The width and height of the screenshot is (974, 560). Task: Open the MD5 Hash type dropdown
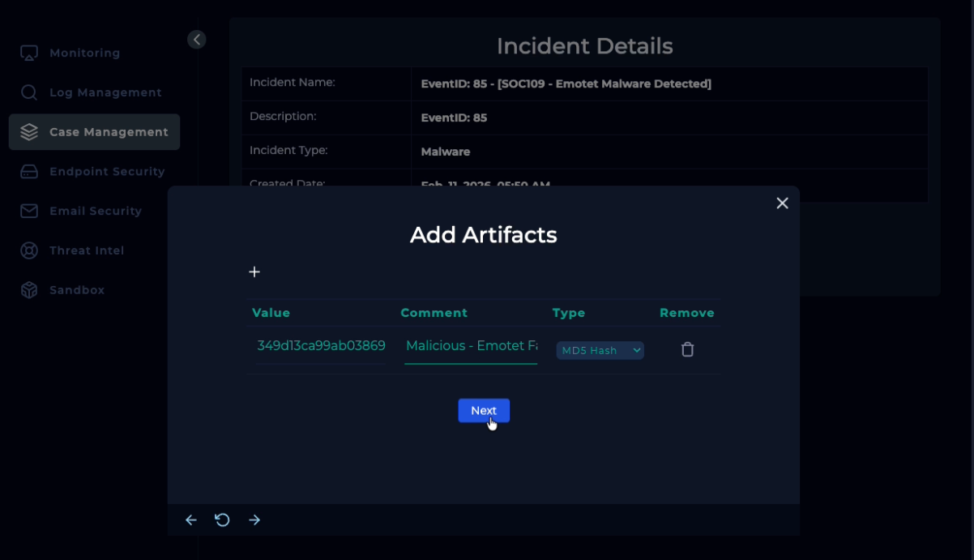click(600, 350)
